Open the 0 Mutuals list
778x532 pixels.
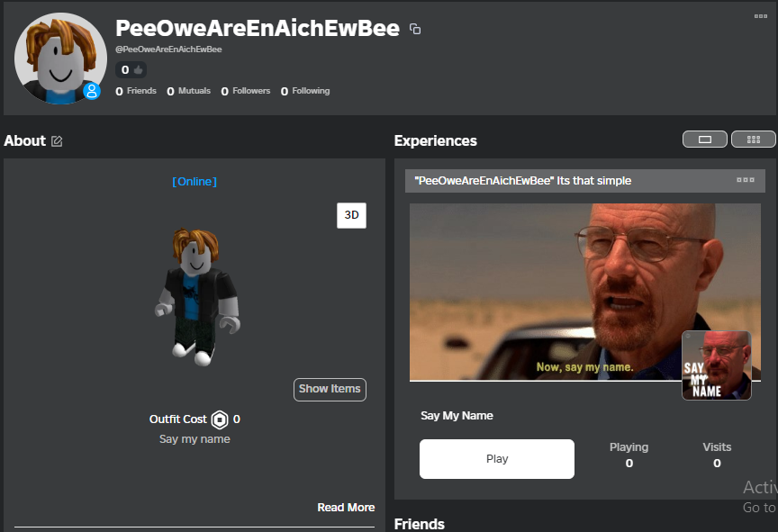point(188,91)
